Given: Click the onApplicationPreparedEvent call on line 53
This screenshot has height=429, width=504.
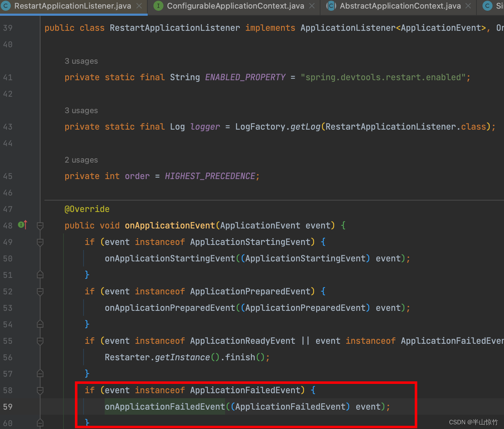Looking at the screenshot, I should pyautogui.click(x=170, y=308).
